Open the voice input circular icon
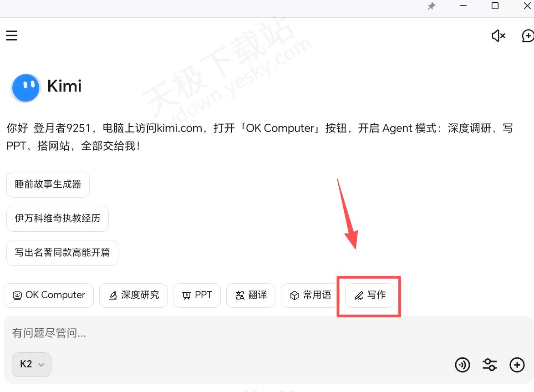534x392 pixels. point(462,365)
